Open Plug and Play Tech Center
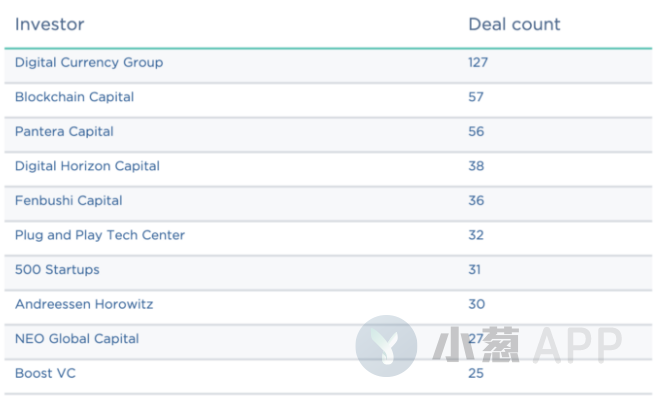 click(x=100, y=235)
